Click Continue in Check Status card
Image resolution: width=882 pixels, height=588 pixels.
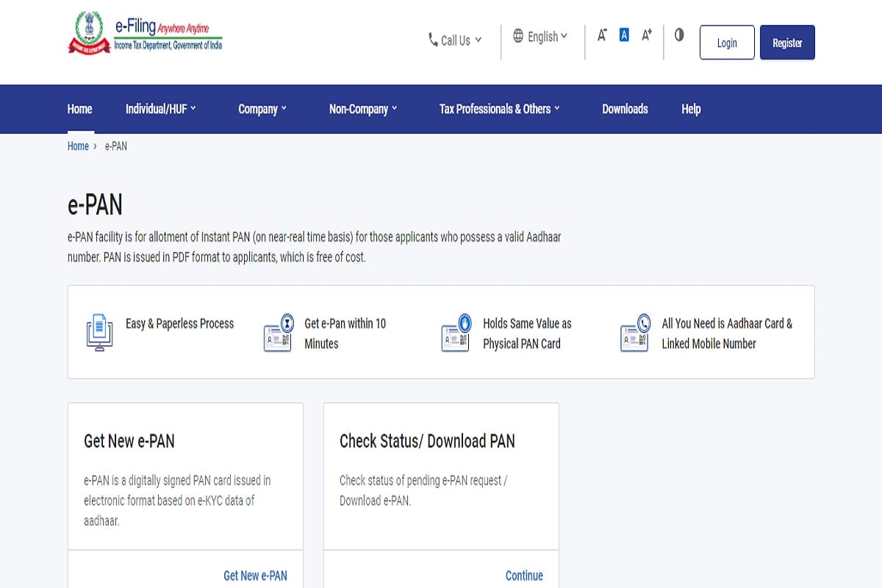point(524,576)
